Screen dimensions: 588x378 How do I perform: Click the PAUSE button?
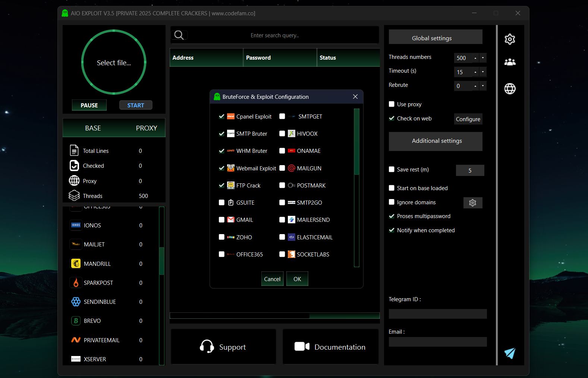(x=89, y=105)
